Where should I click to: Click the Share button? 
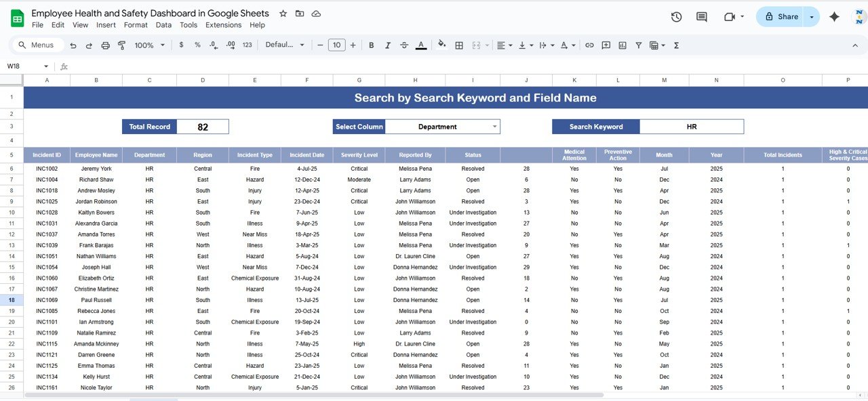pos(781,17)
